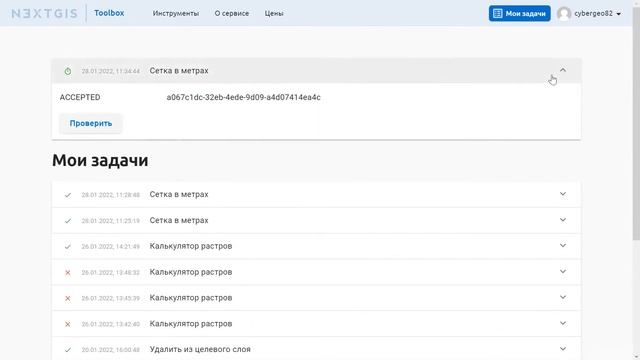This screenshot has width=640, height=360.
Task: Click the green clock pending status icon
Action: 68,71
